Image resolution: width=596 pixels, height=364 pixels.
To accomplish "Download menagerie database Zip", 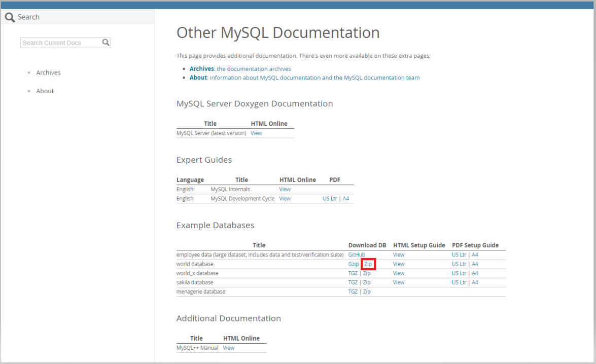I will [x=367, y=292].
